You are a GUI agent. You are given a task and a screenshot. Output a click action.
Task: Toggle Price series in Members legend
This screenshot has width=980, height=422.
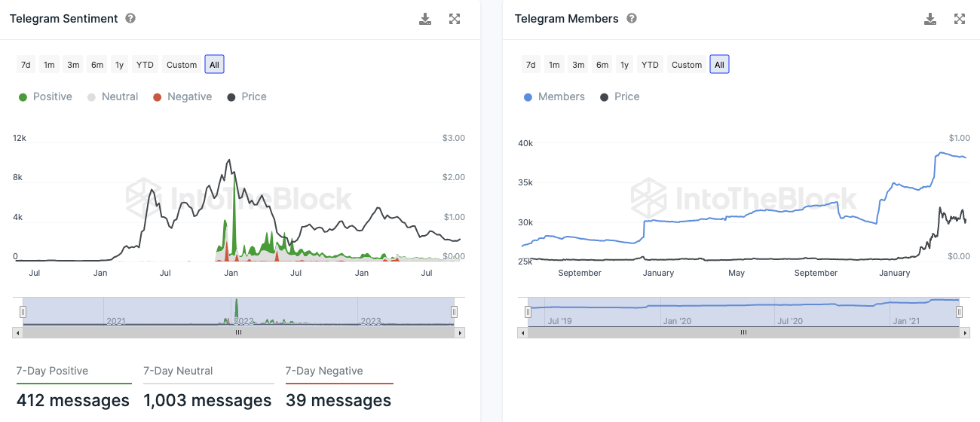coord(620,96)
